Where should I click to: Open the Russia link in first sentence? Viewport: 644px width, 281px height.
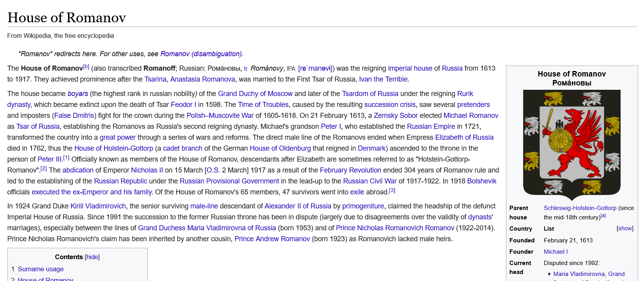(452, 68)
